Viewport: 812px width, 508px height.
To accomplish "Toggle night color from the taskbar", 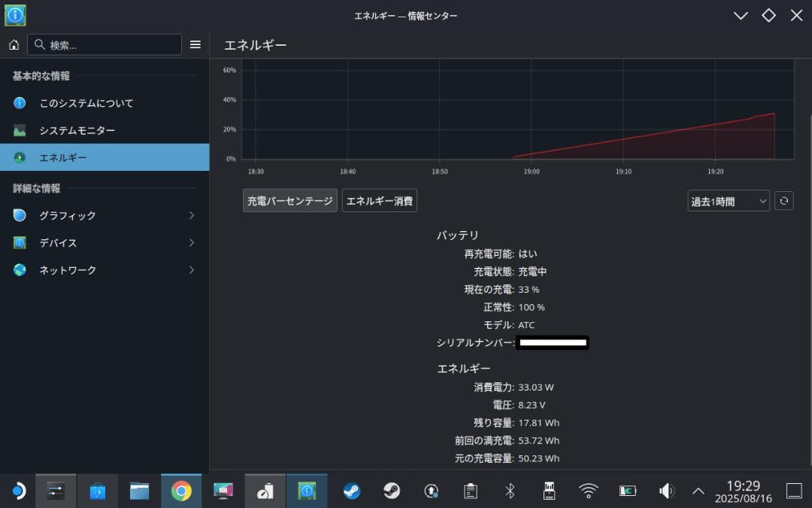I will pyautogui.click(x=17, y=490).
